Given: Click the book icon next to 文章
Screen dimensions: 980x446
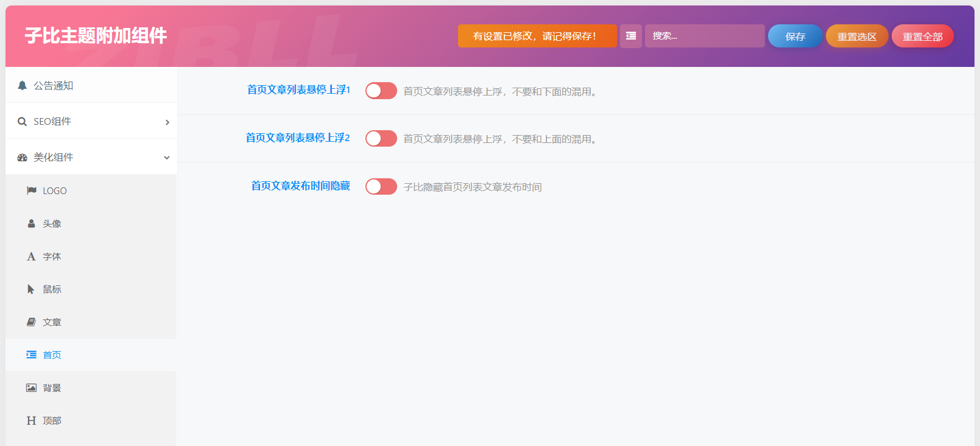Looking at the screenshot, I should (32, 322).
